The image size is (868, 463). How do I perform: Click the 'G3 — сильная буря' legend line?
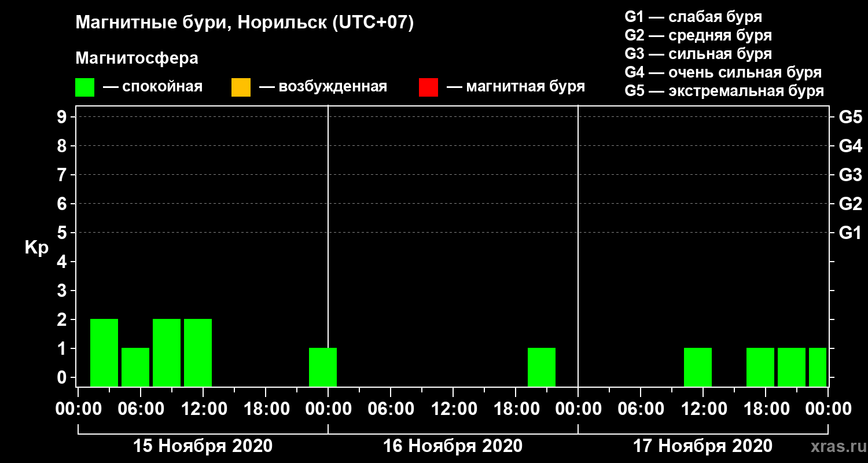pyautogui.click(x=698, y=54)
